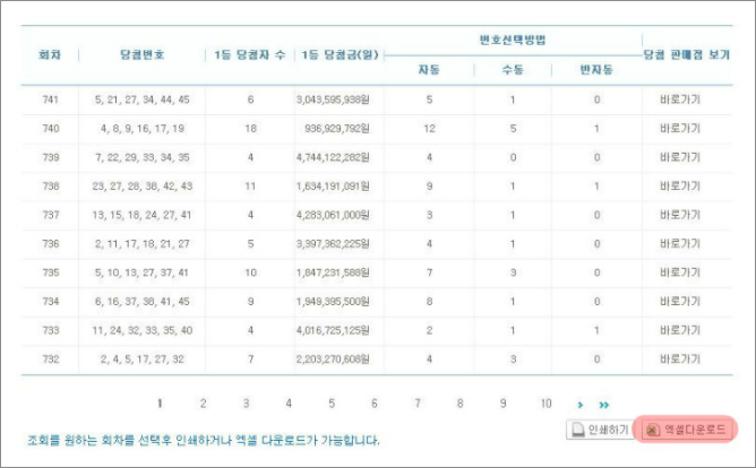
Task: Open 바로가기 link for round 735
Action: [x=680, y=272]
